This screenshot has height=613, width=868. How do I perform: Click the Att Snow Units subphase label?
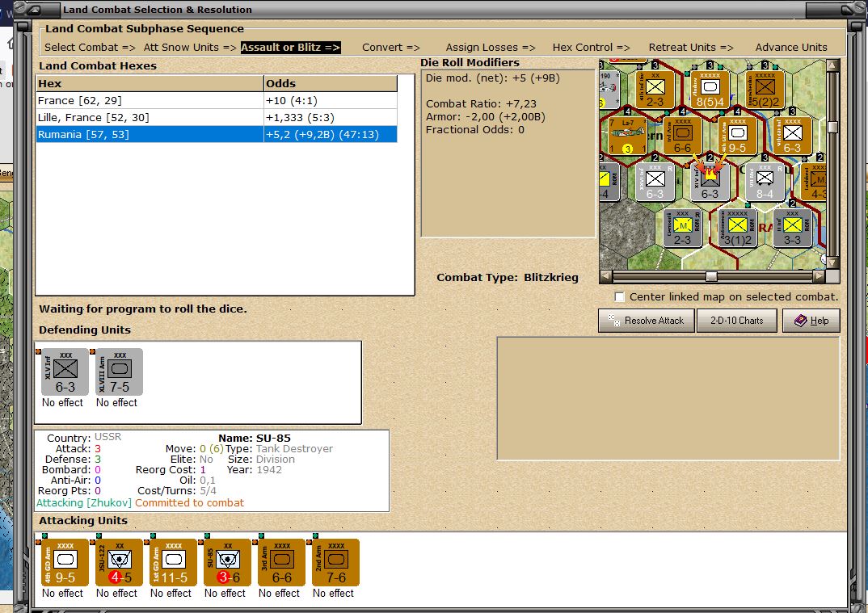(190, 48)
